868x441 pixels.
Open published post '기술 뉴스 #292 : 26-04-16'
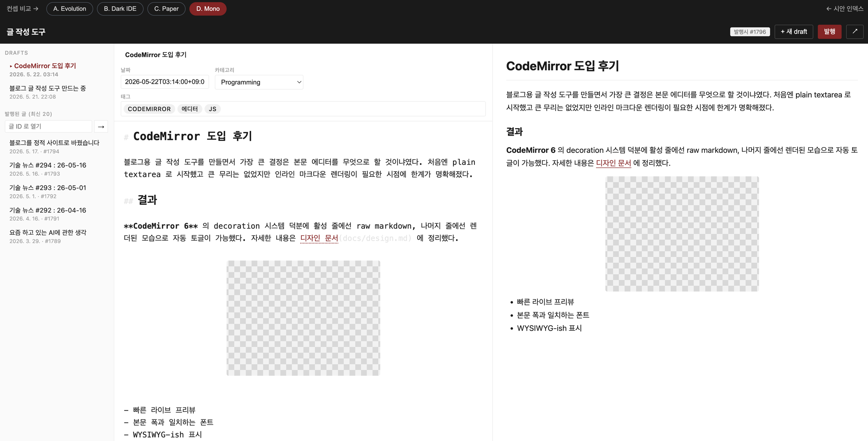57,214
